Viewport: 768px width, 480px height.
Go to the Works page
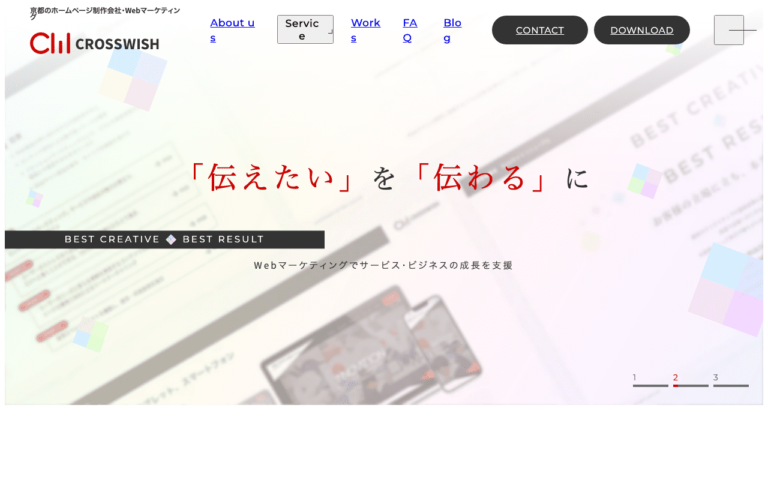(x=365, y=30)
